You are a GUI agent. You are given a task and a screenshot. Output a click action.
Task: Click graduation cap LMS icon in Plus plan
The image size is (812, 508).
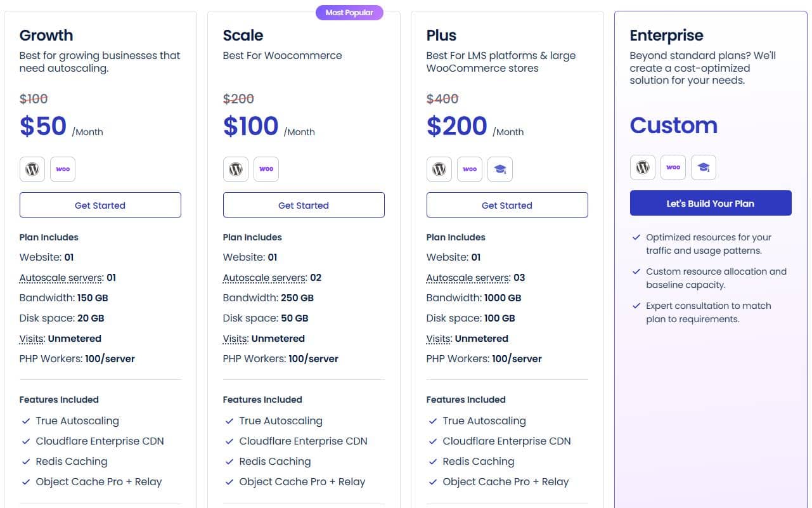pyautogui.click(x=500, y=169)
